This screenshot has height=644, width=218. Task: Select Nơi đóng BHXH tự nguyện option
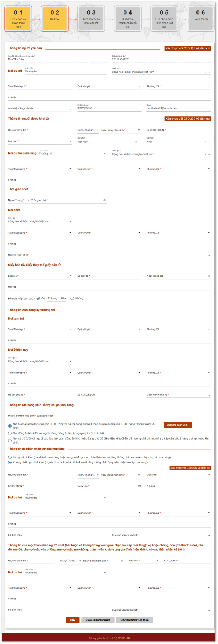[x=10, y=433]
